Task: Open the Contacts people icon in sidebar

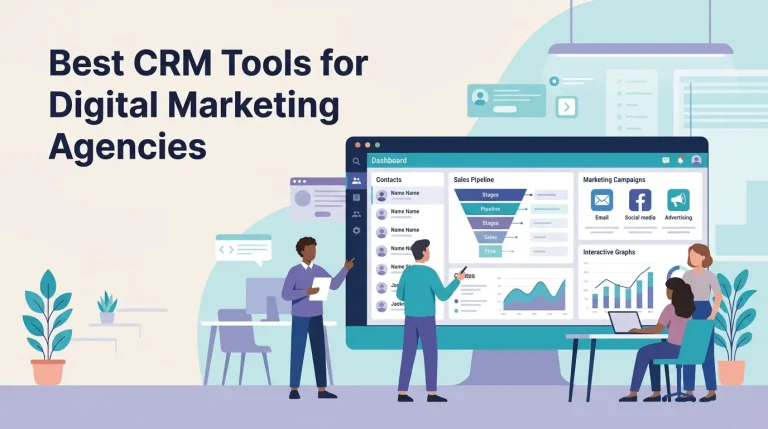Action: (356, 181)
